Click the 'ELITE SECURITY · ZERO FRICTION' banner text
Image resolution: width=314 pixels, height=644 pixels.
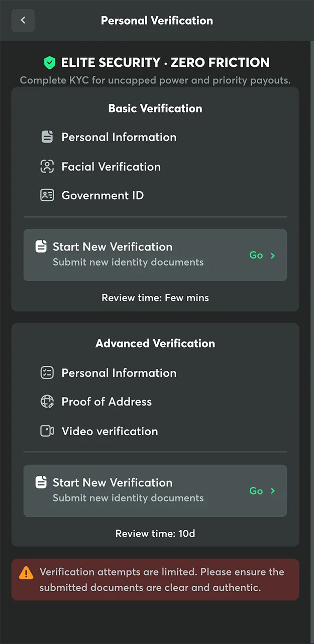tap(165, 63)
